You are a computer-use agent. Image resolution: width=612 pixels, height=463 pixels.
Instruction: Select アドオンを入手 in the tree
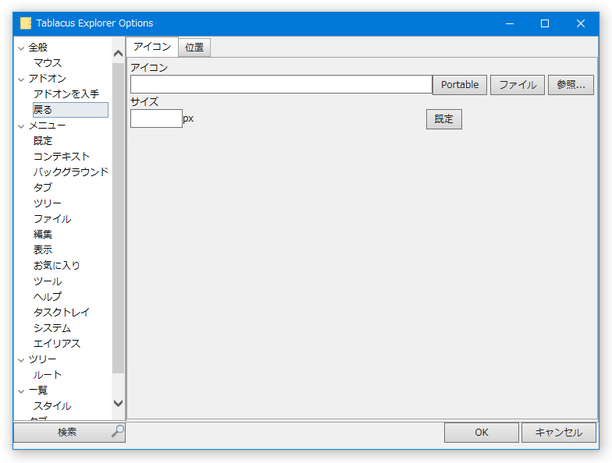point(66,94)
